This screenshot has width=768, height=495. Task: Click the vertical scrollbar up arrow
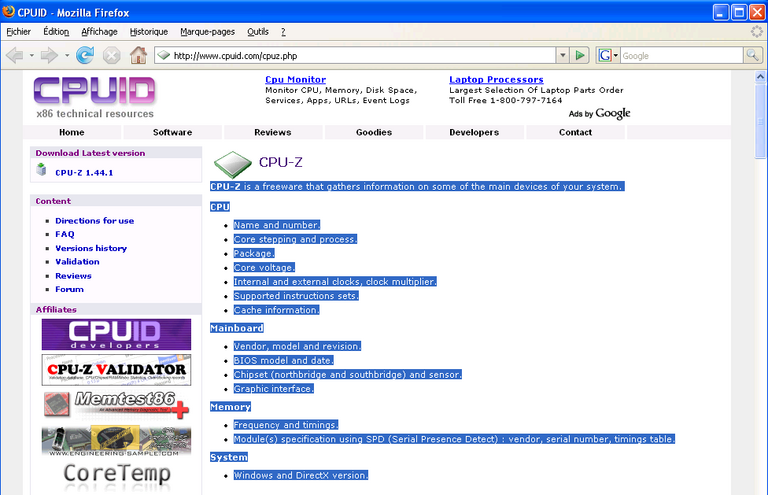(x=760, y=76)
